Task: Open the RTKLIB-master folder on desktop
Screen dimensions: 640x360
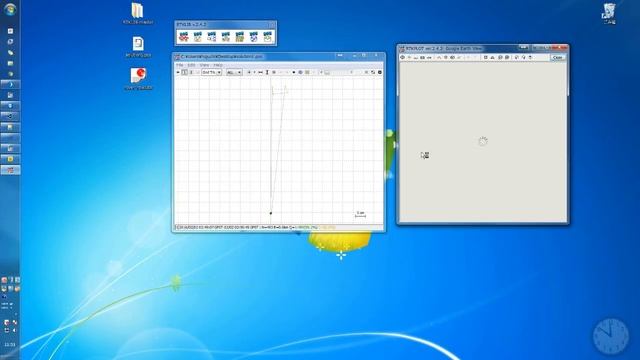Action: tap(138, 13)
